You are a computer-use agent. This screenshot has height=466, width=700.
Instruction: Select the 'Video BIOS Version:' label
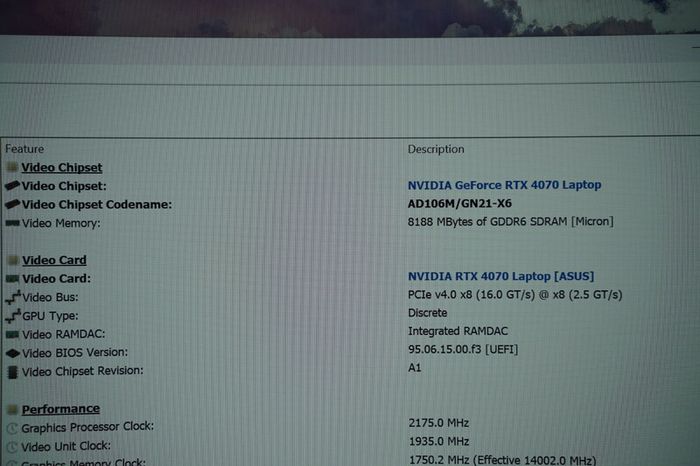pyautogui.click(x=75, y=353)
